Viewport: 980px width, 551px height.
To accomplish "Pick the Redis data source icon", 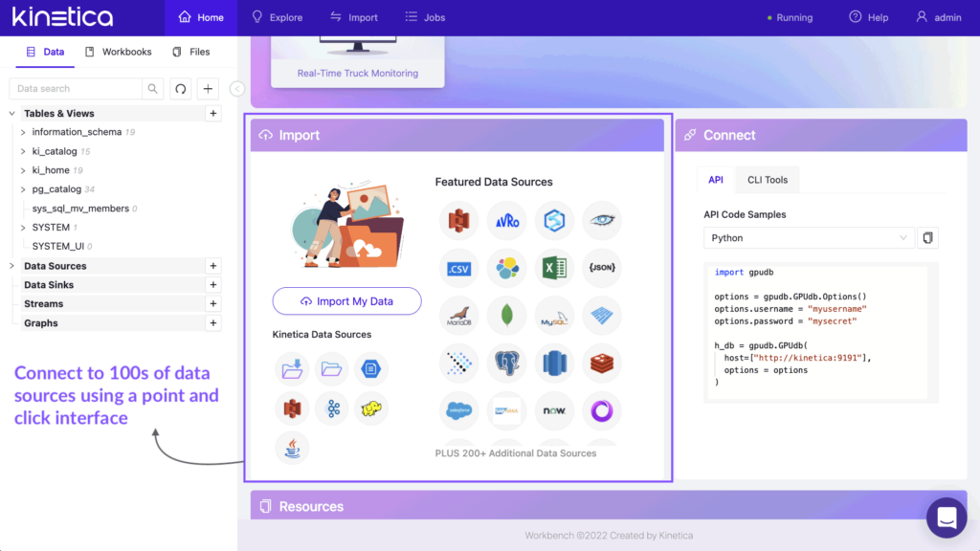I will click(x=602, y=364).
